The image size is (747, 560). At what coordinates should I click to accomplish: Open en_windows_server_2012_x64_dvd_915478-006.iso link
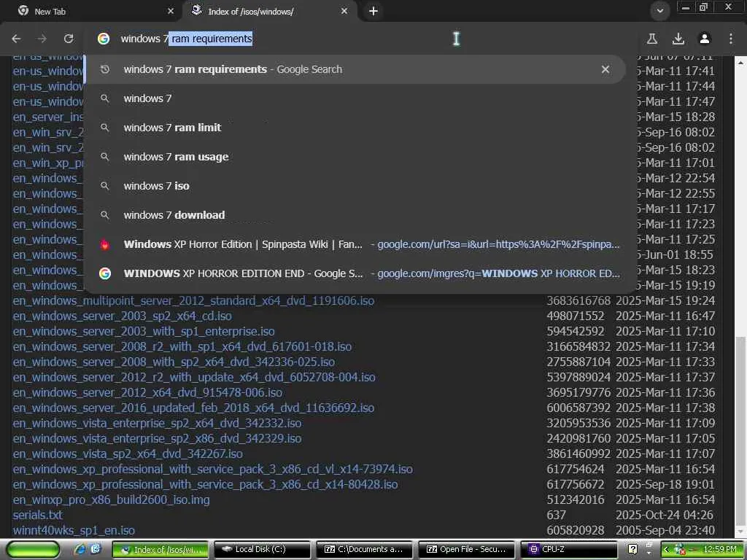147,392
